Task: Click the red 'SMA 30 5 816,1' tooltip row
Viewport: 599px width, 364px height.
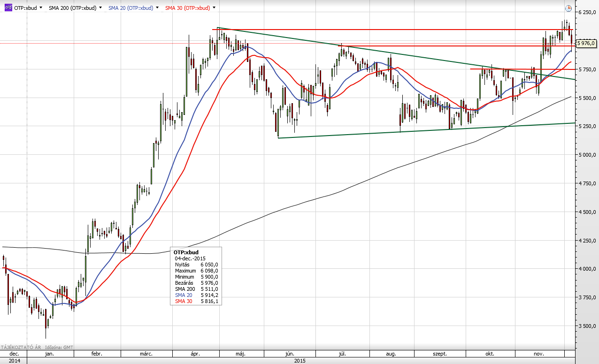Action: [196, 301]
